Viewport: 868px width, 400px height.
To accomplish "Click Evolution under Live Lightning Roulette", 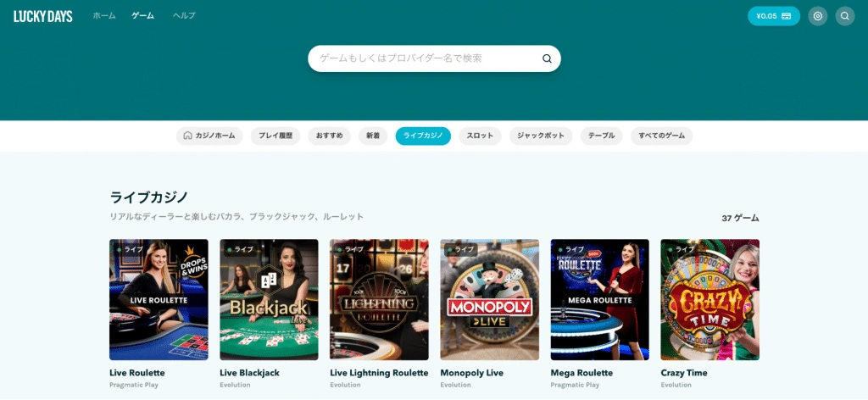I will [346, 385].
